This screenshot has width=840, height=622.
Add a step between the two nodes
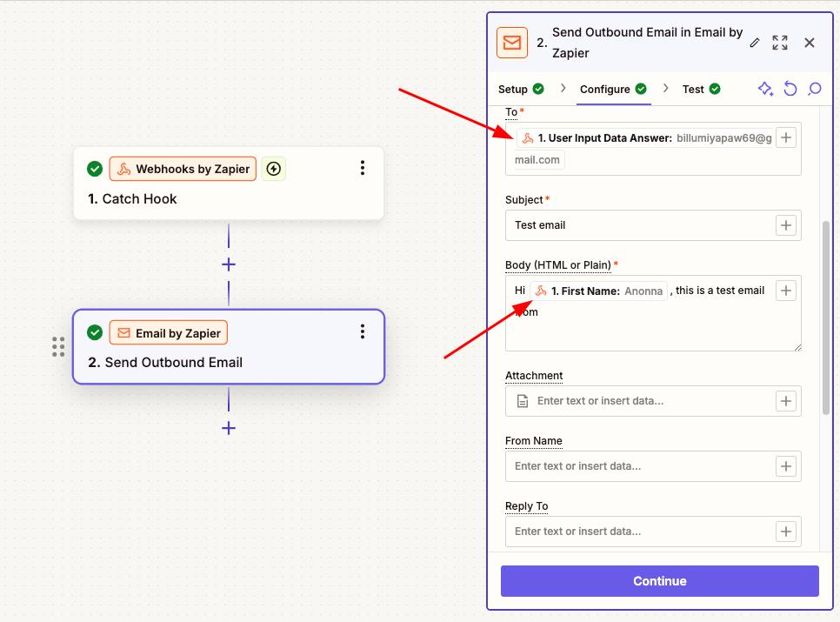pyautogui.click(x=229, y=264)
